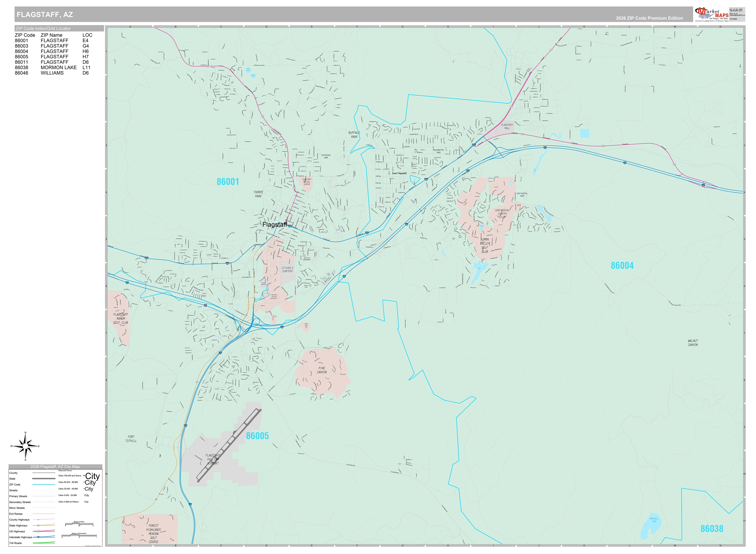The height and width of the screenshot is (554, 756).
Task: Click the County Highways marker in legend
Action: (38, 519)
